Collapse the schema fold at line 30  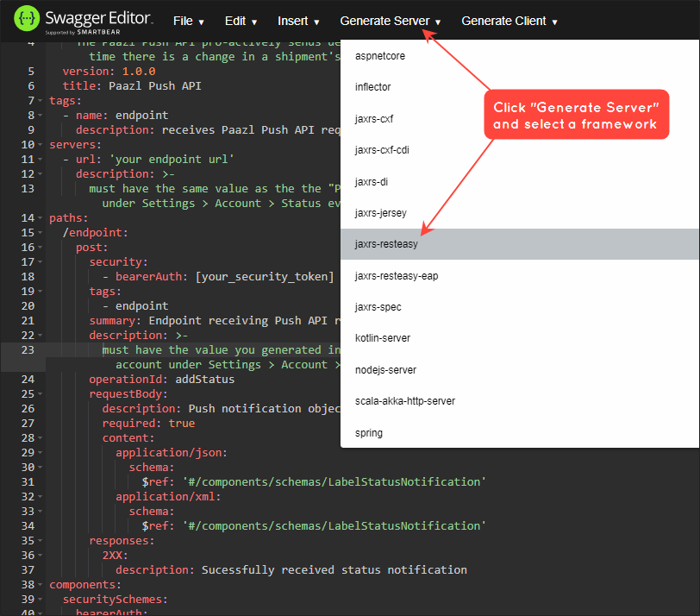(x=41, y=468)
